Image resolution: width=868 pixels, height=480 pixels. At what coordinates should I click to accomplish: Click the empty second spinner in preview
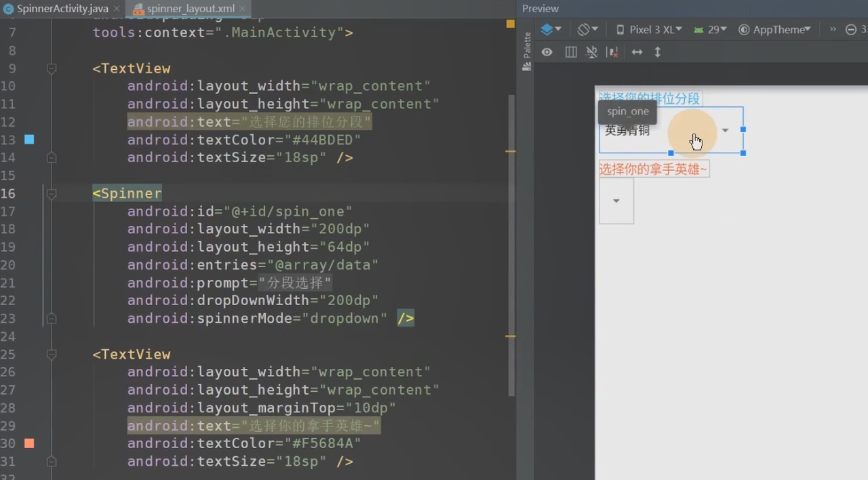[x=616, y=201]
